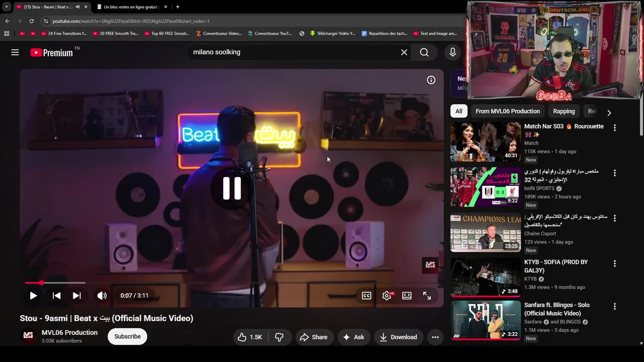Open a new browser tab with plus

[178, 7]
